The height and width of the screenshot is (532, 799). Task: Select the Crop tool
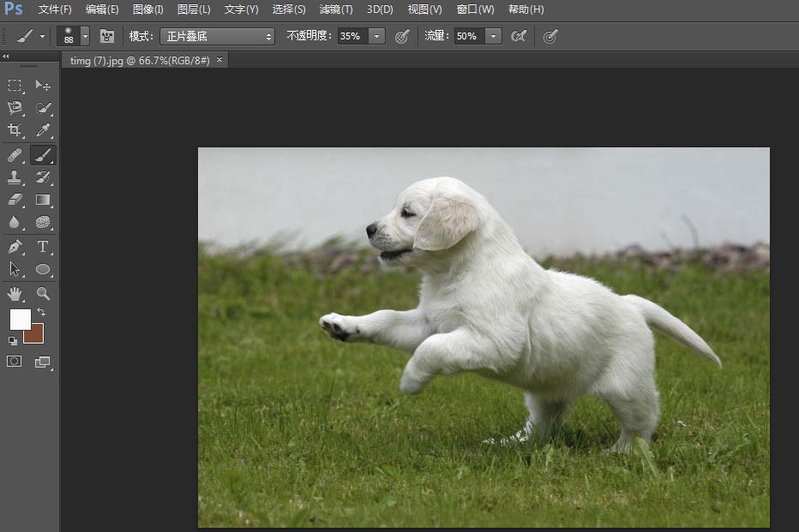coord(14,130)
